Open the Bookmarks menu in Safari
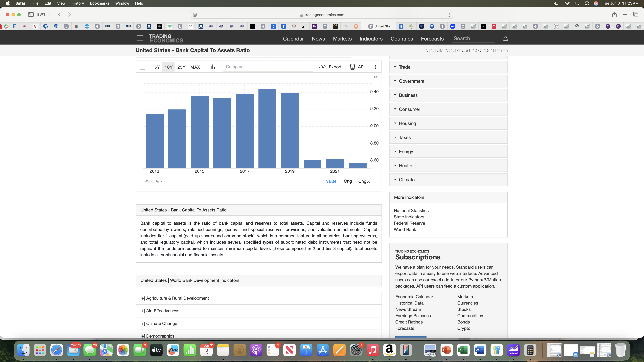This screenshot has width=644, height=362. point(99,3)
